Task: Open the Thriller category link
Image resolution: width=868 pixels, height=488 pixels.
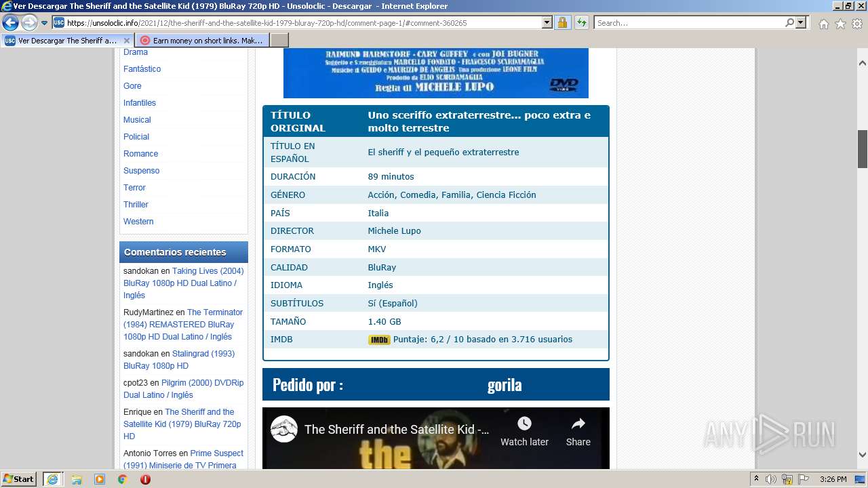Action: pyautogui.click(x=136, y=205)
